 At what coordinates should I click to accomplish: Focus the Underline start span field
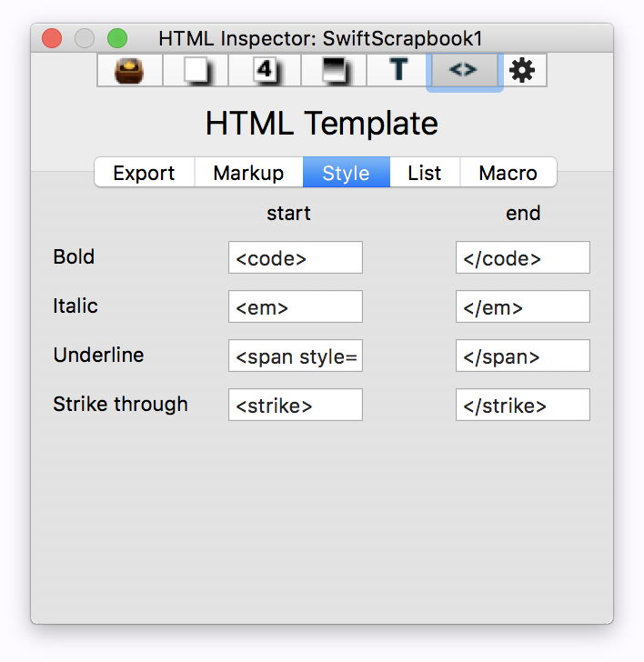click(x=295, y=356)
